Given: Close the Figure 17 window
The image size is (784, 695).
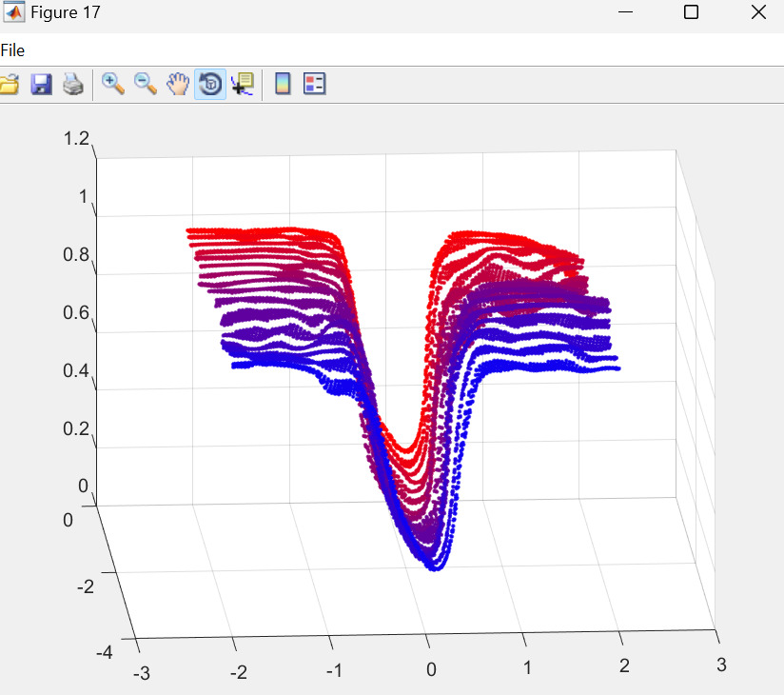Looking at the screenshot, I should pos(758,12).
